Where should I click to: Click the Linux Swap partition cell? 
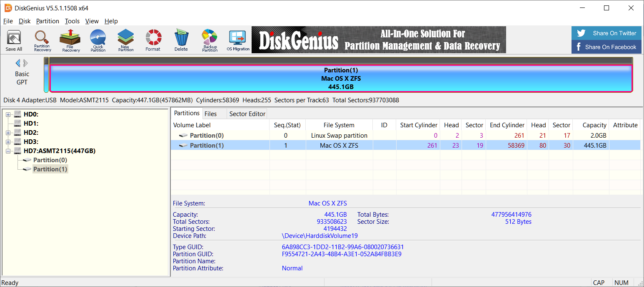click(339, 136)
